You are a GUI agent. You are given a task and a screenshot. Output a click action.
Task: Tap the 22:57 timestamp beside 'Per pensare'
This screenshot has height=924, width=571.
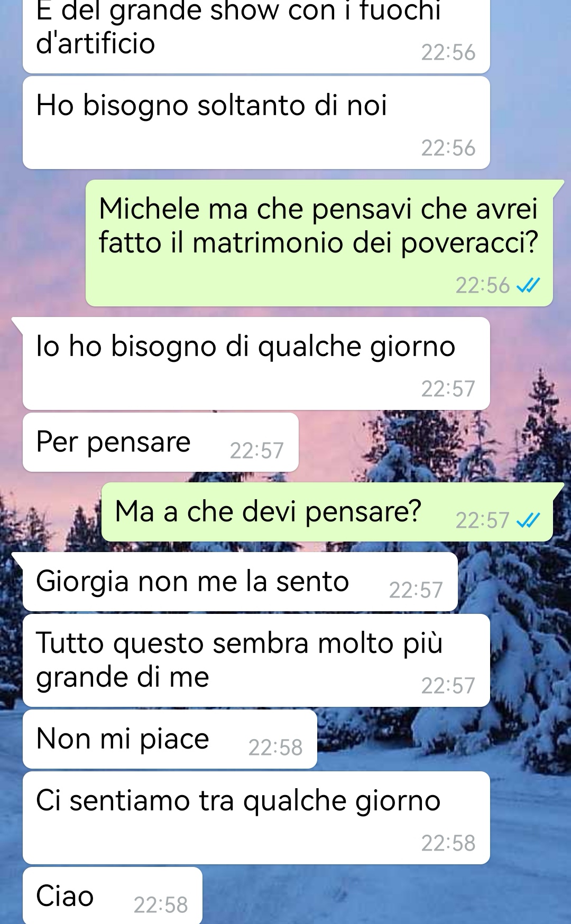click(257, 451)
